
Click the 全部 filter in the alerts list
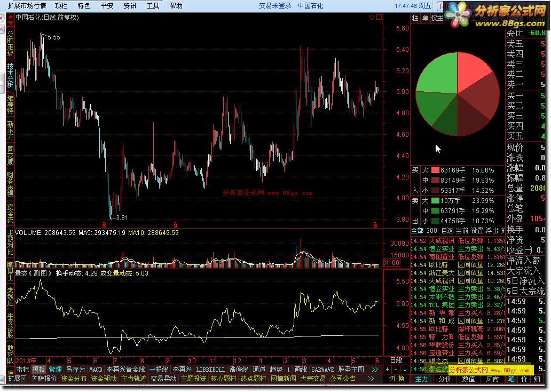point(418,231)
